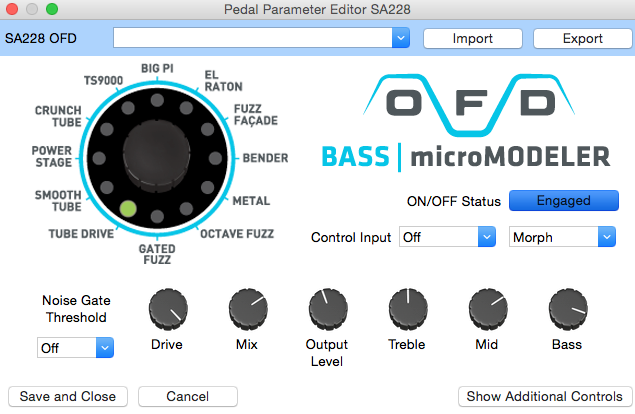Click the Noise Gate Threshold label
635x414 pixels.
(x=76, y=309)
